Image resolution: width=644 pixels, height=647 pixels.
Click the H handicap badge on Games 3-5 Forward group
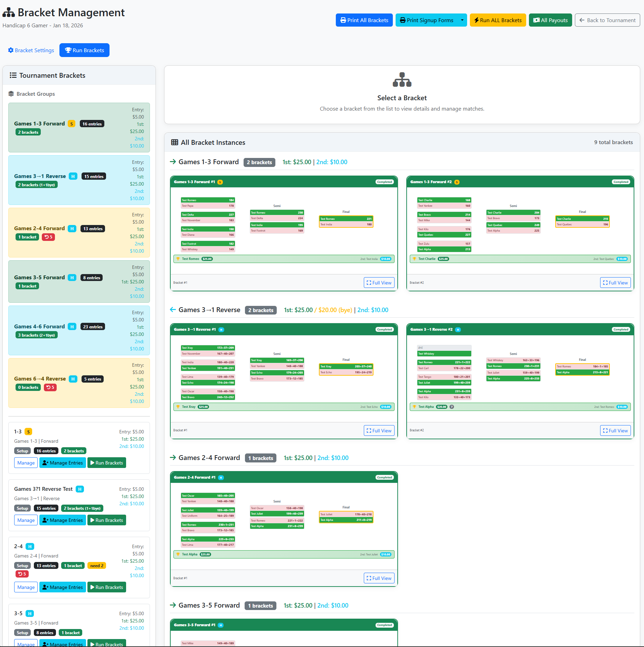(x=72, y=278)
